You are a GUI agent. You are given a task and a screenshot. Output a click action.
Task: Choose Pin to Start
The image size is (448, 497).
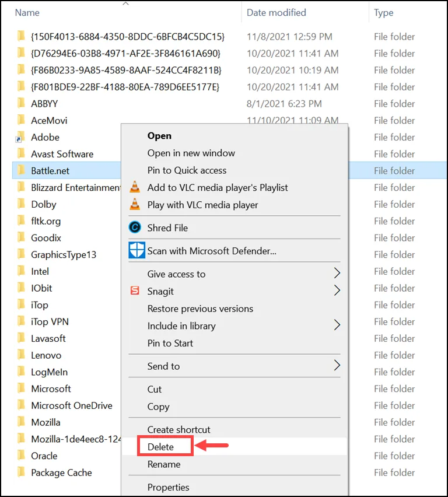coord(170,343)
